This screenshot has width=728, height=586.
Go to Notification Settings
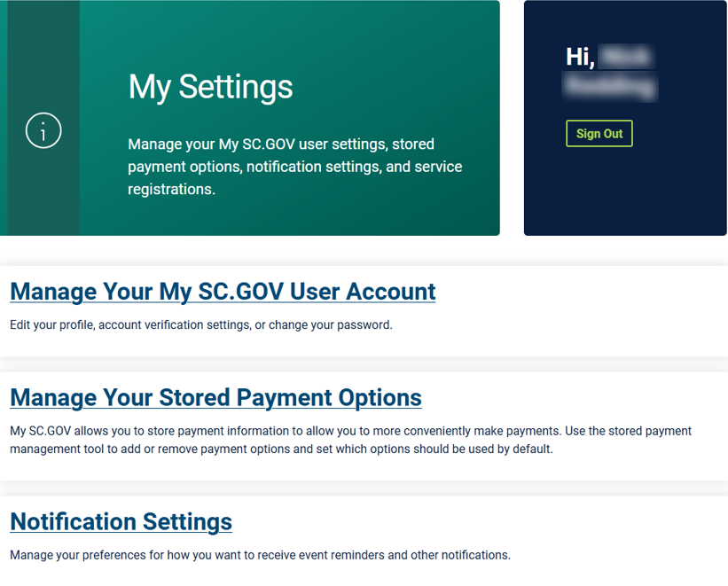tap(121, 521)
